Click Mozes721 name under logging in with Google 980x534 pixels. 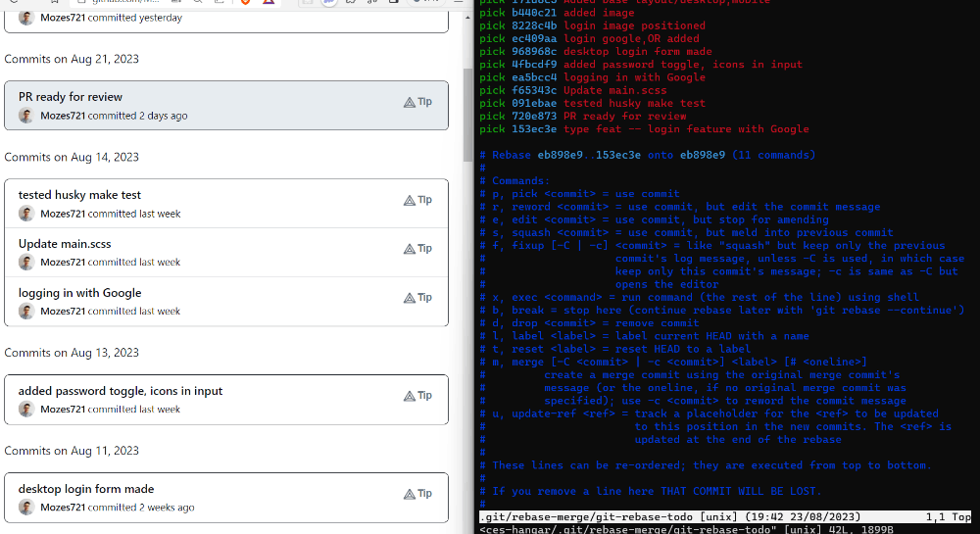click(63, 311)
